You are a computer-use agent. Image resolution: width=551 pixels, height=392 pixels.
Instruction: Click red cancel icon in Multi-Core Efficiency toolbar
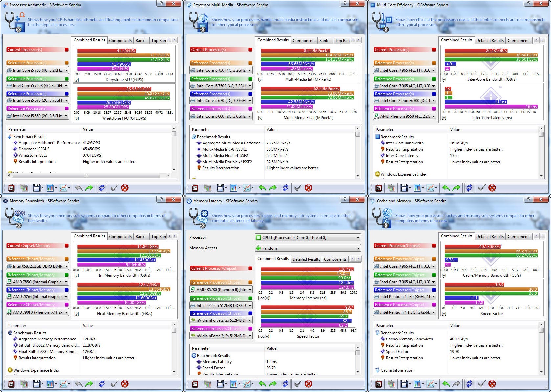[492, 188]
